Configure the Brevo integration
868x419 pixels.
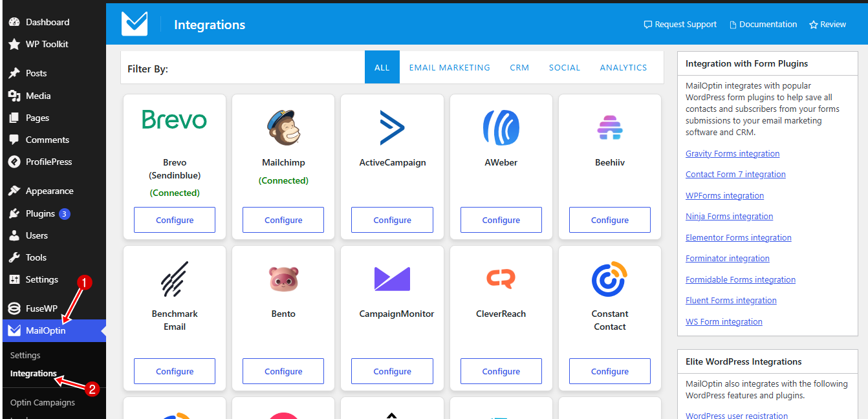(175, 220)
